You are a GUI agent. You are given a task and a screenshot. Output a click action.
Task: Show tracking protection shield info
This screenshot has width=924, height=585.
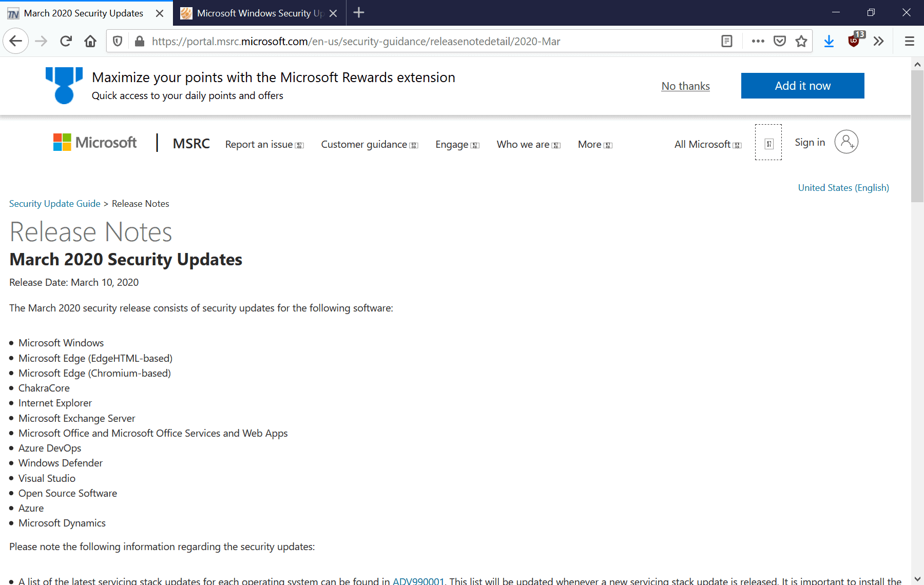[x=118, y=41]
